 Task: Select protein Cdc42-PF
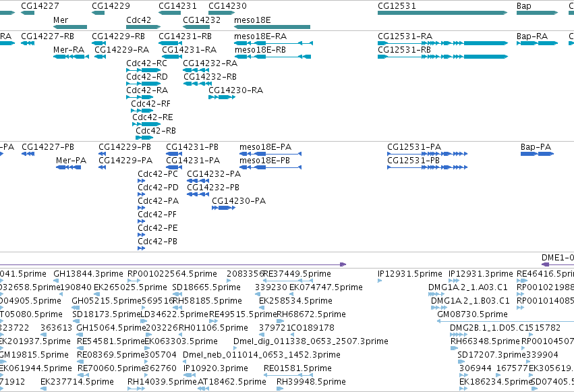141,221
